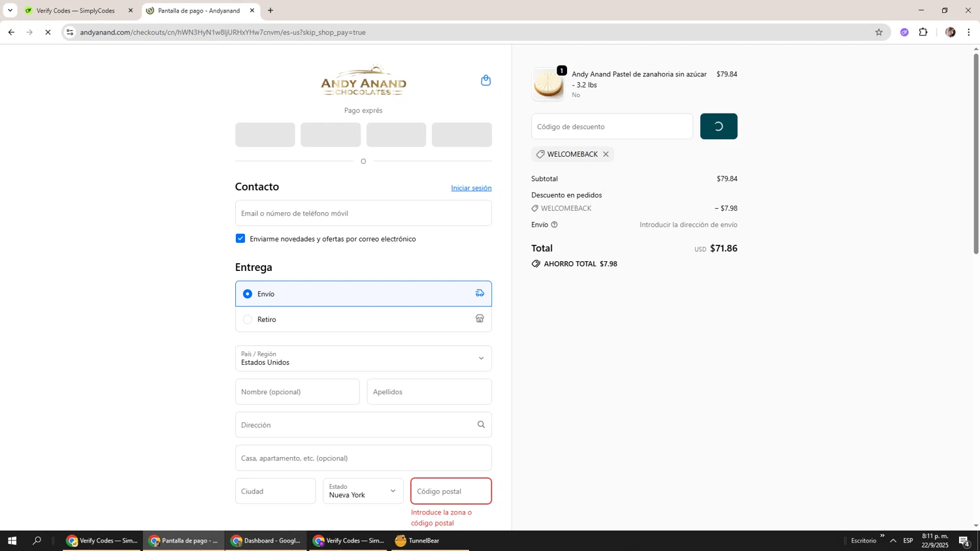Click the Código de descuento field
980x551 pixels.
click(x=612, y=127)
